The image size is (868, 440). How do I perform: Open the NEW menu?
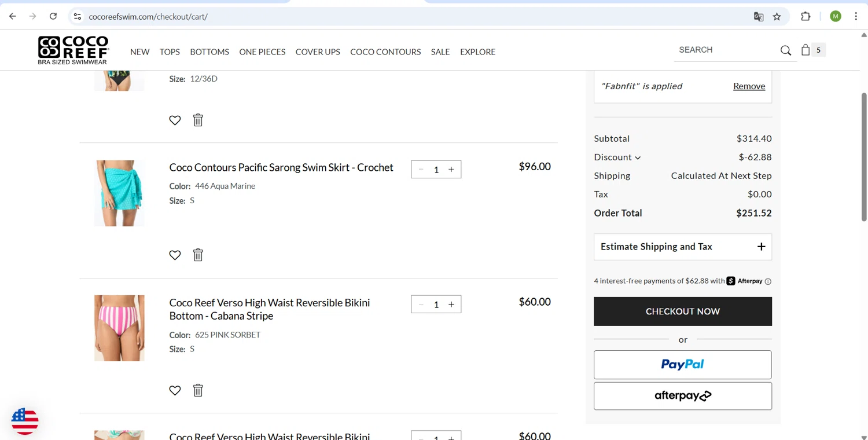point(140,52)
